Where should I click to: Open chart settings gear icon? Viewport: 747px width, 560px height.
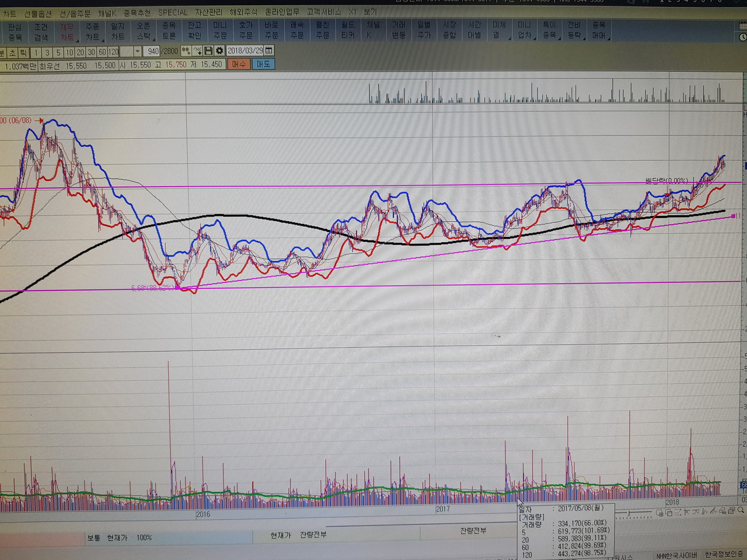[219, 51]
